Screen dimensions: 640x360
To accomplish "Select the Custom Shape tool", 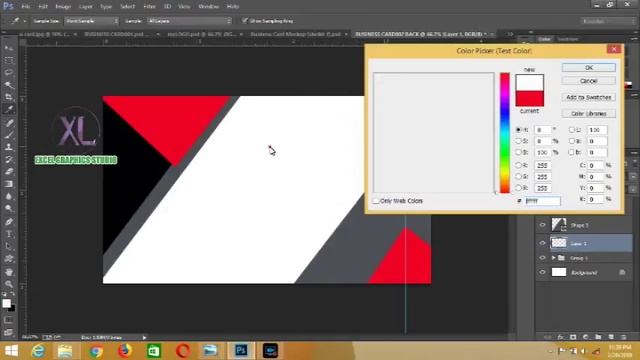I will coord(9,258).
